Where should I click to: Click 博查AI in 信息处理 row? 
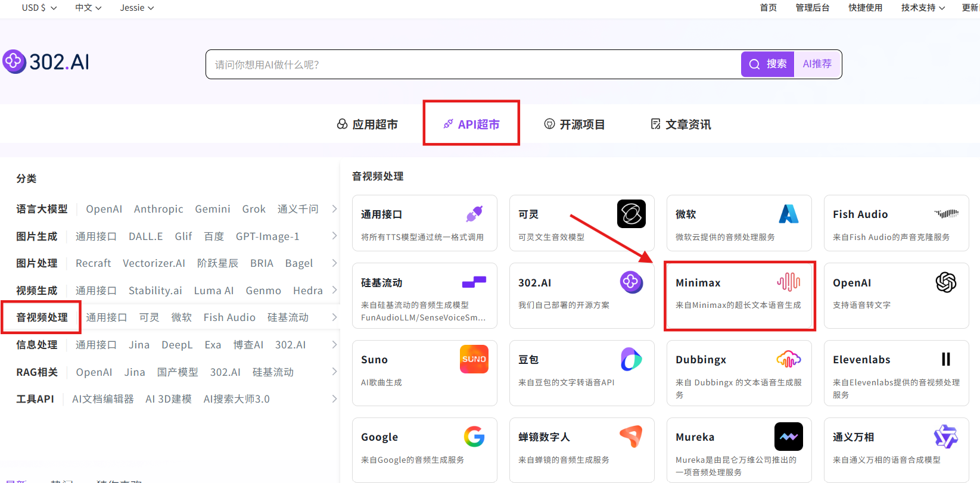point(248,345)
